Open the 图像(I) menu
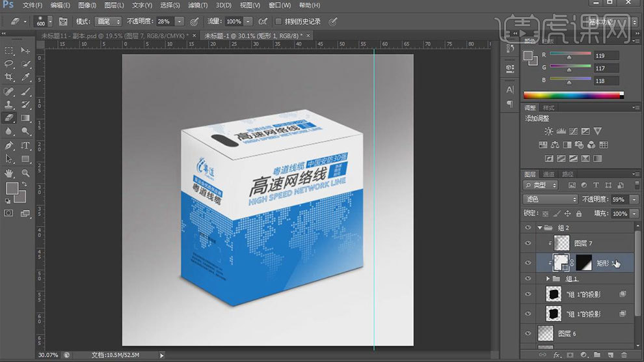Image resolution: width=644 pixels, height=362 pixels. tap(87, 5)
